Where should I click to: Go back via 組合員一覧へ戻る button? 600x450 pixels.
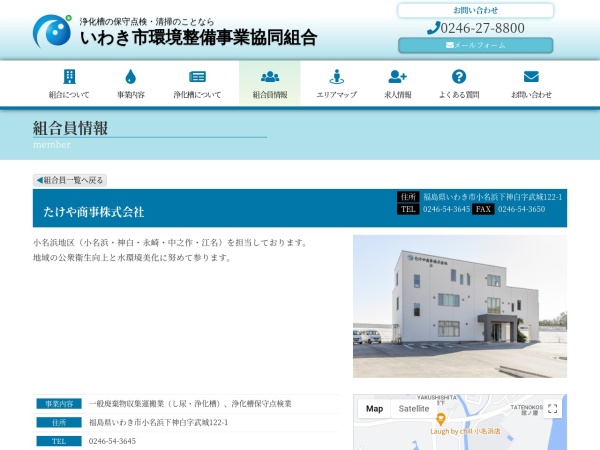point(70,180)
